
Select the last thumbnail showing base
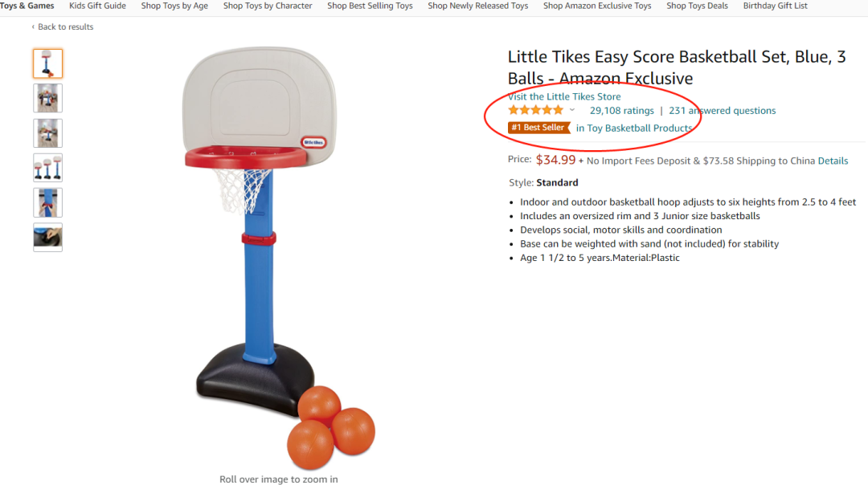click(47, 237)
